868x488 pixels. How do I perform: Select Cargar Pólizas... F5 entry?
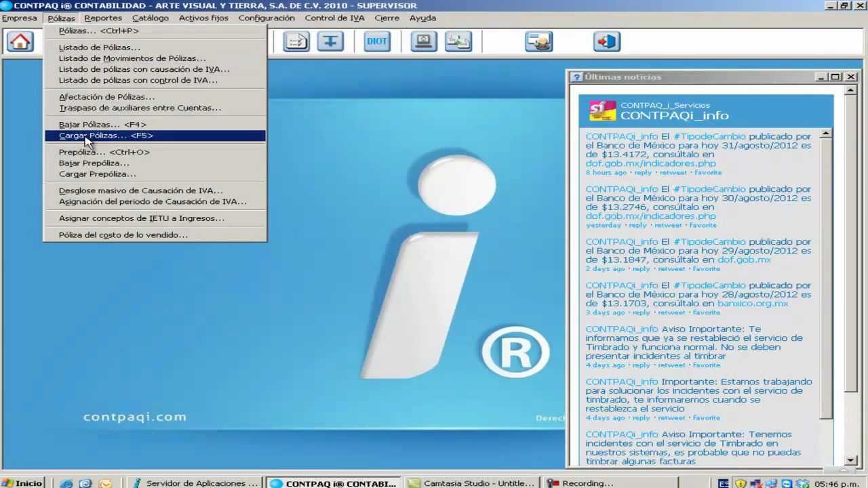point(155,136)
